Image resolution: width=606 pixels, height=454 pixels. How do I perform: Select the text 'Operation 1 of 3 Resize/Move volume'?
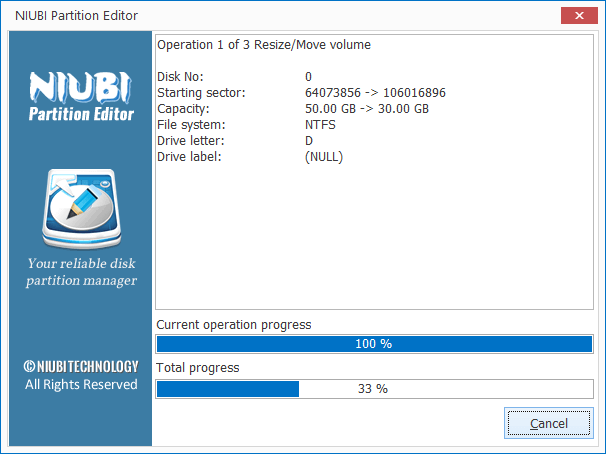coord(264,45)
